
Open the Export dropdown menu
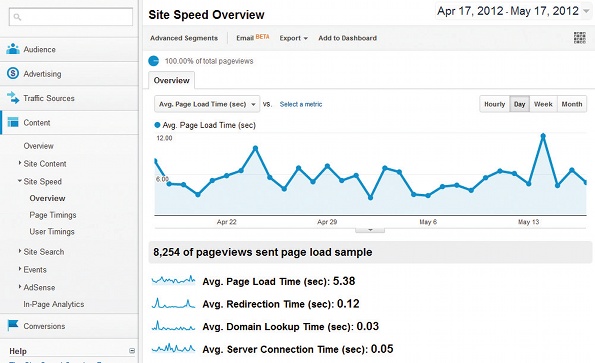click(x=293, y=38)
